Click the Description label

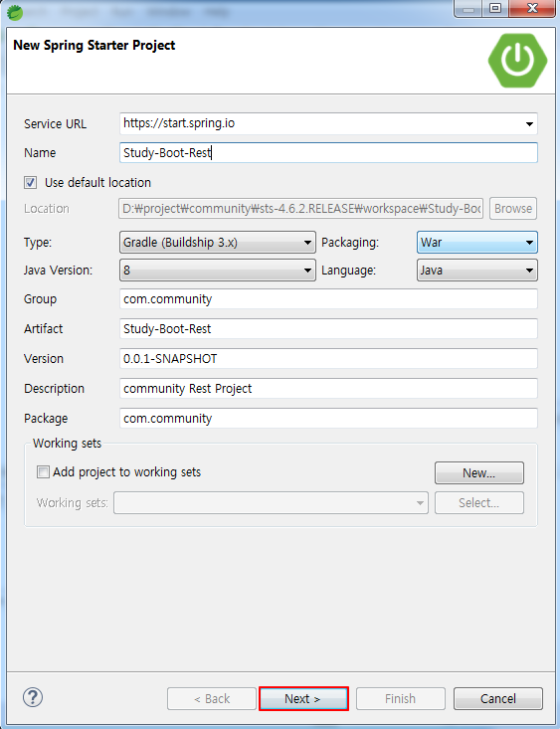click(x=54, y=388)
